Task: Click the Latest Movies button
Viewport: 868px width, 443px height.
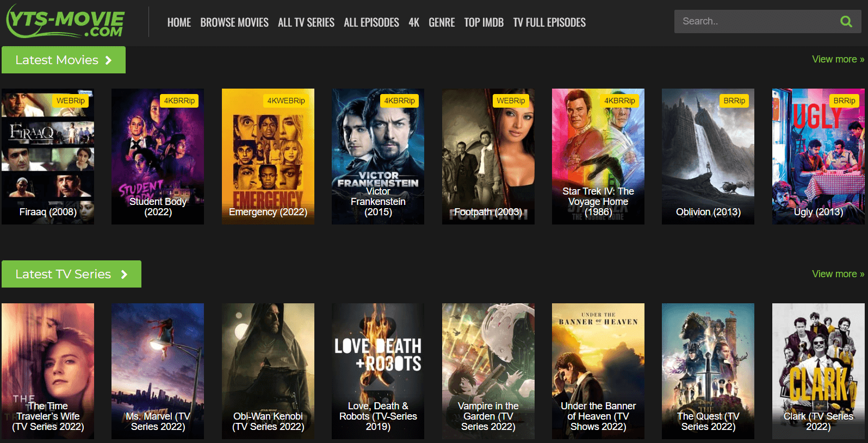Action: coord(64,60)
